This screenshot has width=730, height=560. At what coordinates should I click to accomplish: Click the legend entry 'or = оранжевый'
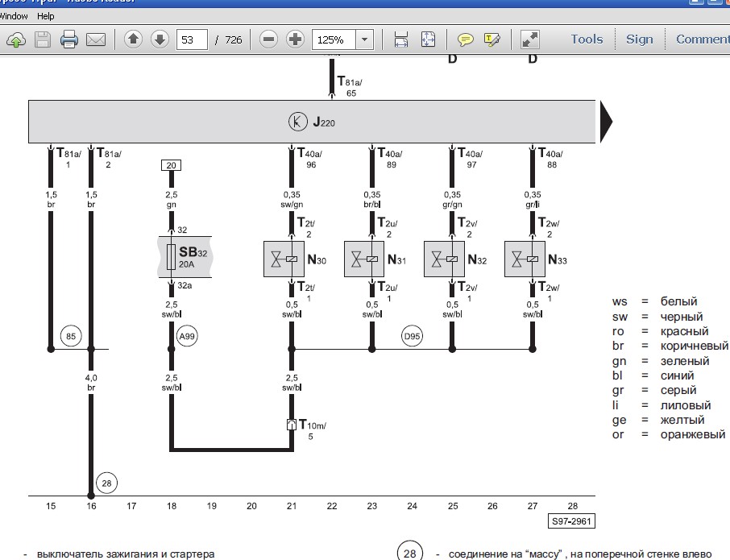(669, 435)
